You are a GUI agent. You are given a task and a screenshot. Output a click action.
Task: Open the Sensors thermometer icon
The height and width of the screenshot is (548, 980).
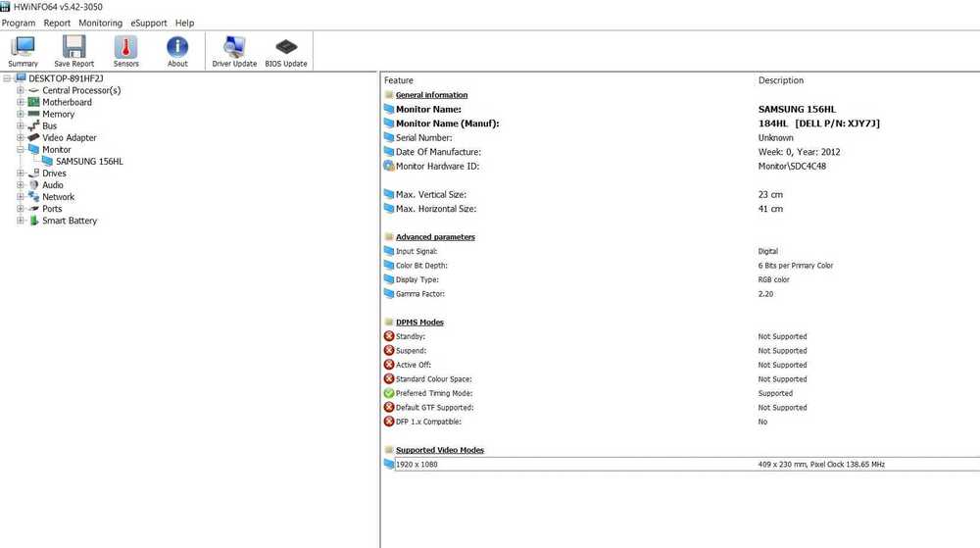(125, 48)
